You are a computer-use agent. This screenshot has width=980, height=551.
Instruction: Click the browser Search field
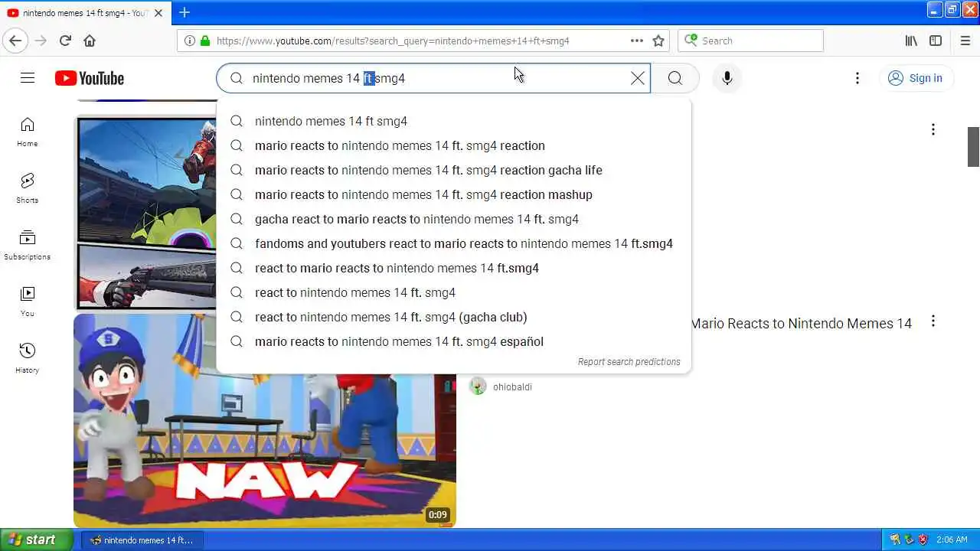point(750,41)
